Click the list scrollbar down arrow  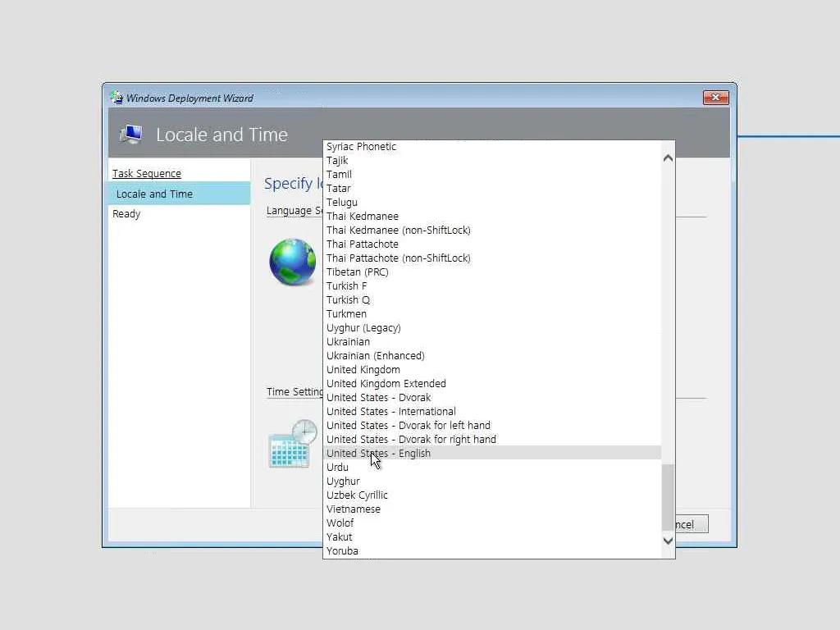click(x=668, y=541)
